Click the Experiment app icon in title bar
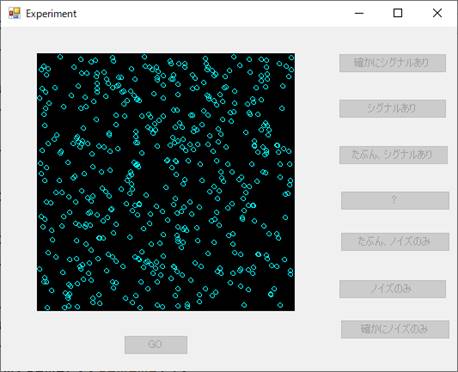Viewport: 458px width, 372px height. [14, 13]
